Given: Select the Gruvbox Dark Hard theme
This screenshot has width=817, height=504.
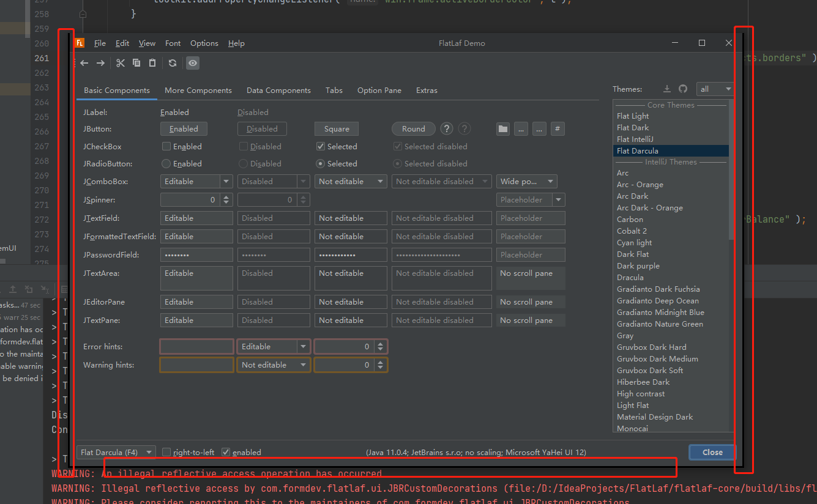Looking at the screenshot, I should 671,347.
